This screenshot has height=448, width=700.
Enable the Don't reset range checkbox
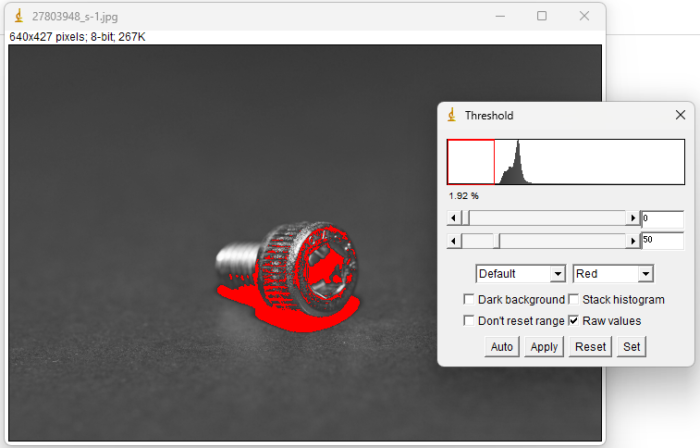point(469,320)
